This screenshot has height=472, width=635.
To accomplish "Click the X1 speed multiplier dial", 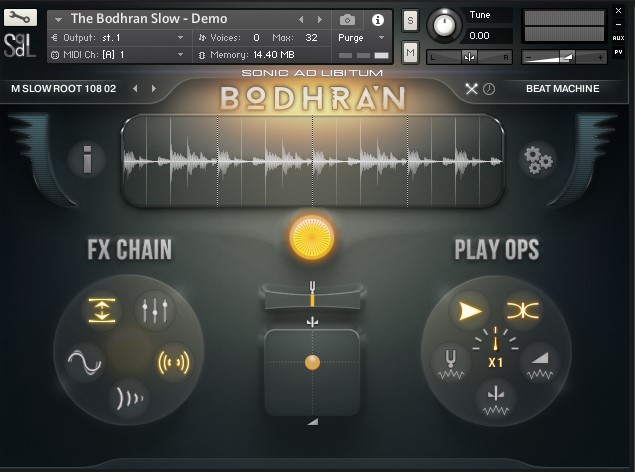I will pyautogui.click(x=495, y=348).
